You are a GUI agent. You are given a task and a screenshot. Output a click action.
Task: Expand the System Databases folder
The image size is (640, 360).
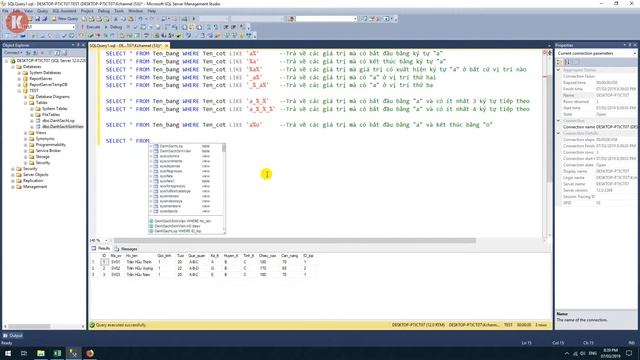(19, 73)
